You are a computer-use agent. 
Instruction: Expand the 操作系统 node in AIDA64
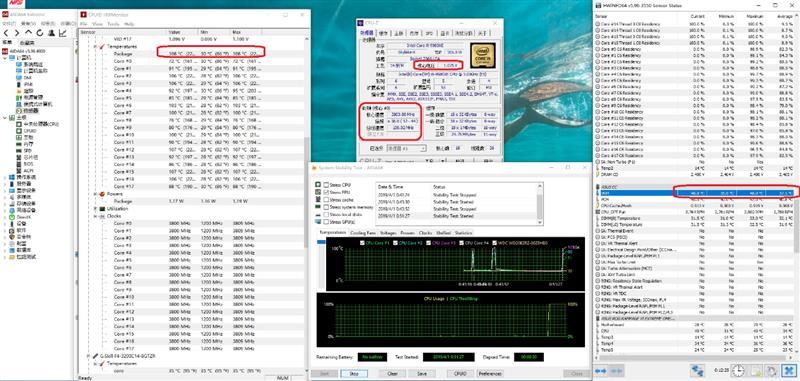click(x=5, y=177)
